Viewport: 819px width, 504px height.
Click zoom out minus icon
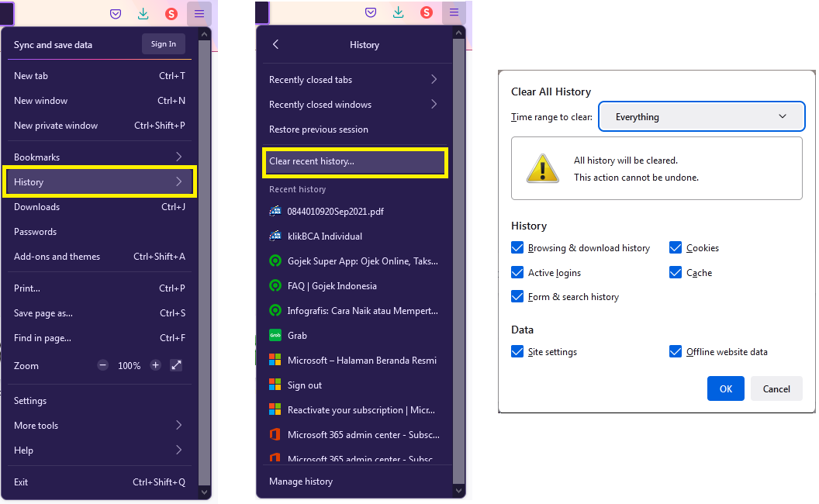tap(103, 365)
